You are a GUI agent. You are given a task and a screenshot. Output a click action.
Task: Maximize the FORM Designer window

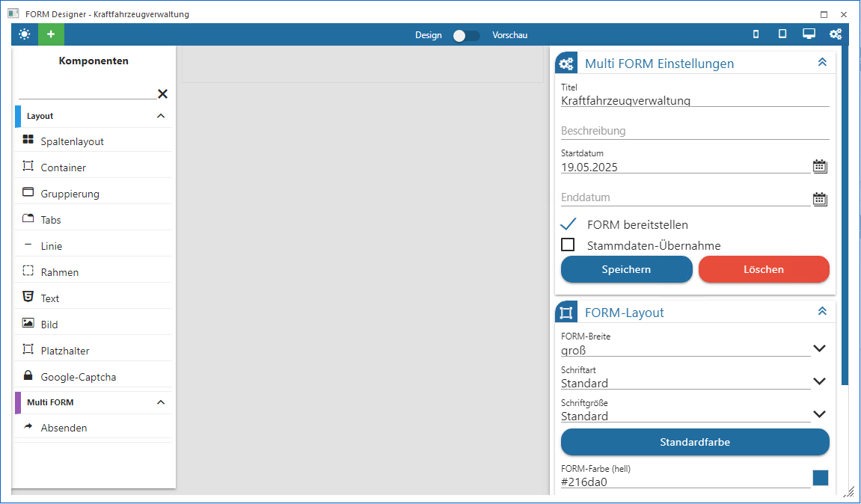click(824, 14)
